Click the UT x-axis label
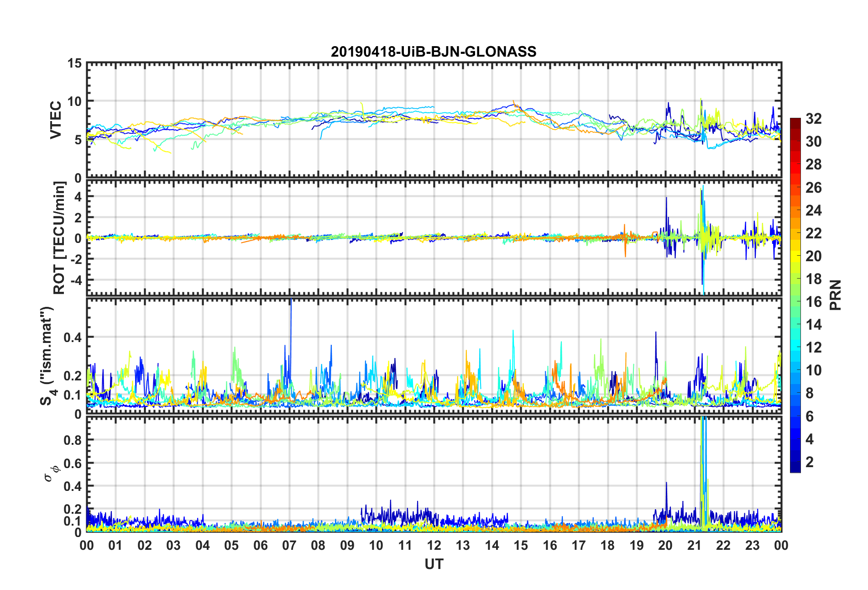 tap(434, 564)
